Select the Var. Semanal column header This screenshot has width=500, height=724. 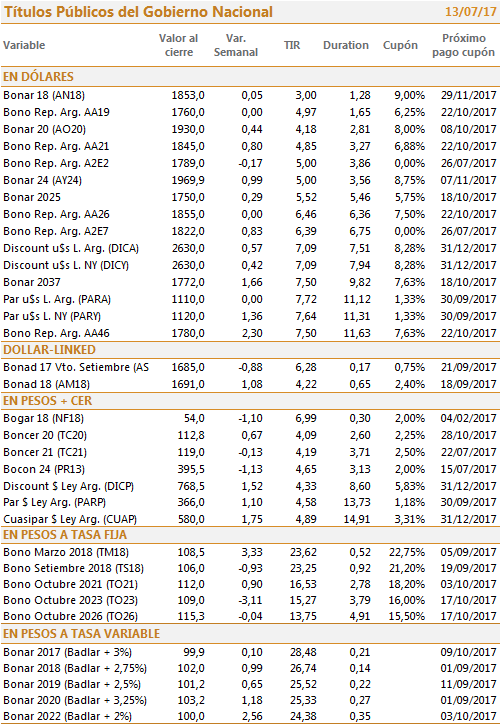click(x=236, y=45)
